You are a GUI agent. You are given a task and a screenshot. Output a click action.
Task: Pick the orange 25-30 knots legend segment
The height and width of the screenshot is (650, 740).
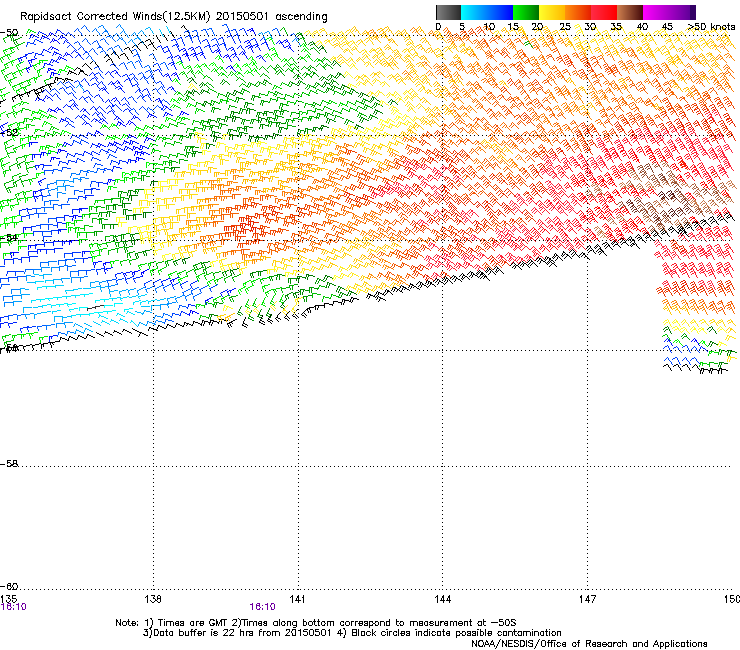click(578, 12)
